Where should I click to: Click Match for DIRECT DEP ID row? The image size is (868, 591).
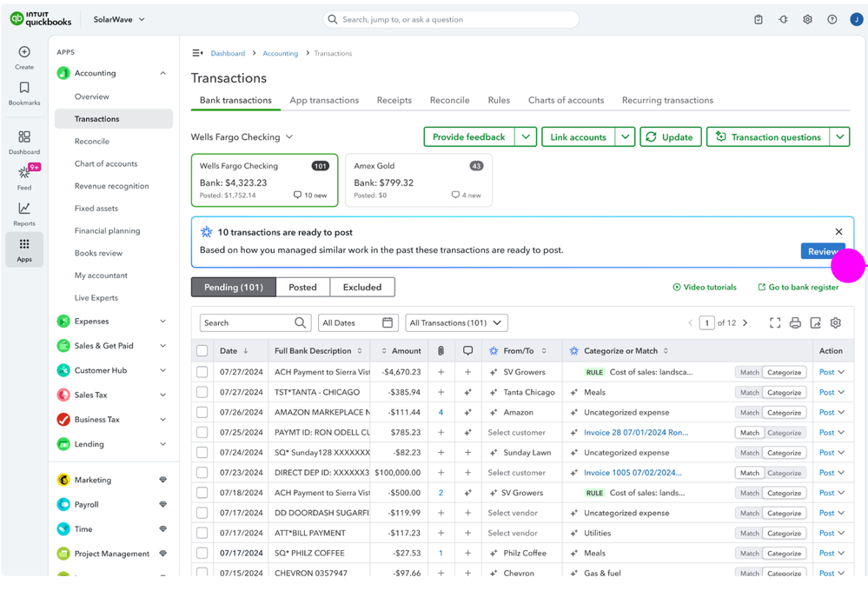coord(750,473)
